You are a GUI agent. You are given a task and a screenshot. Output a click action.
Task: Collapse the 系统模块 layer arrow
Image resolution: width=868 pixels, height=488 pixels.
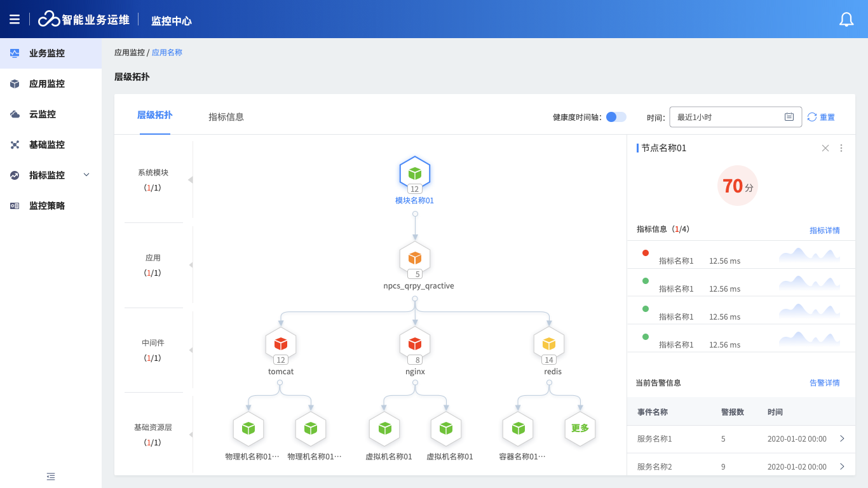click(x=191, y=180)
